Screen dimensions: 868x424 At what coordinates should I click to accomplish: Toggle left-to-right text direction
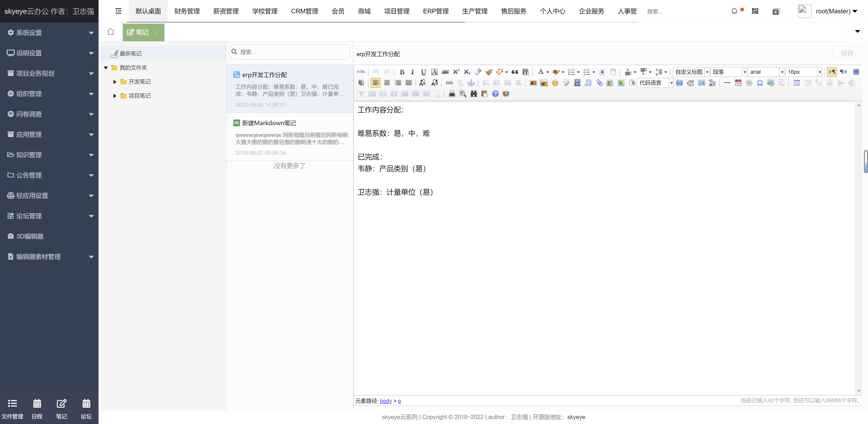[x=831, y=72]
